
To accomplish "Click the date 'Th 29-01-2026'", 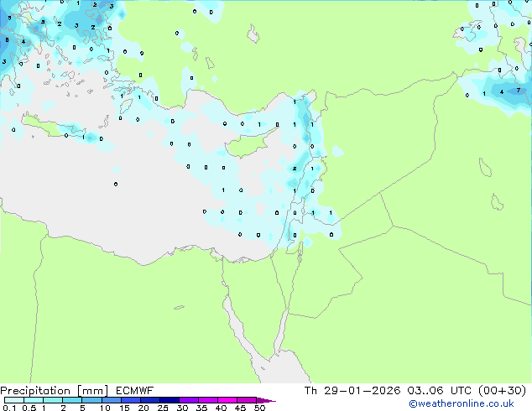I will [352, 391].
